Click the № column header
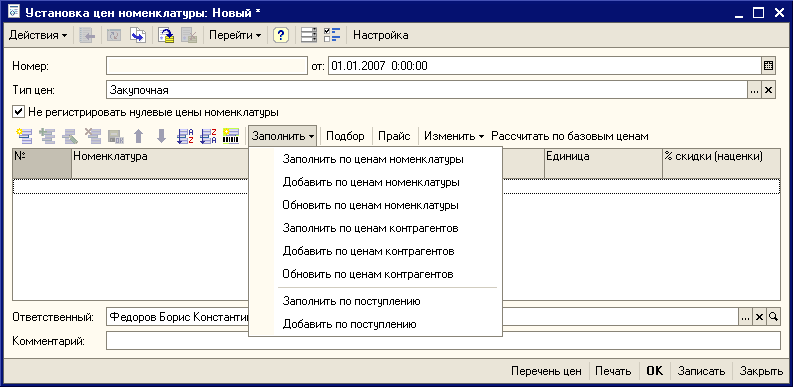Viewport: 794px width, 388px height. pos(42,164)
